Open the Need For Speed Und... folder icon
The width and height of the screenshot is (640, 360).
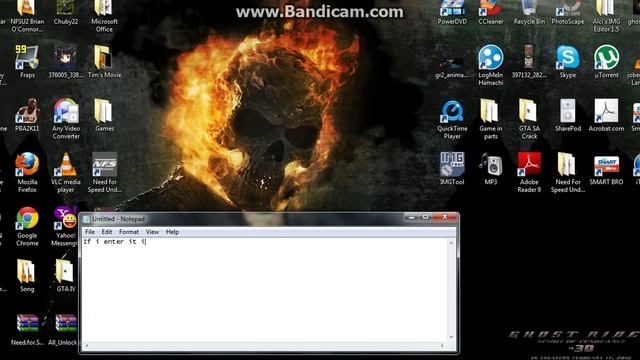click(x=568, y=172)
